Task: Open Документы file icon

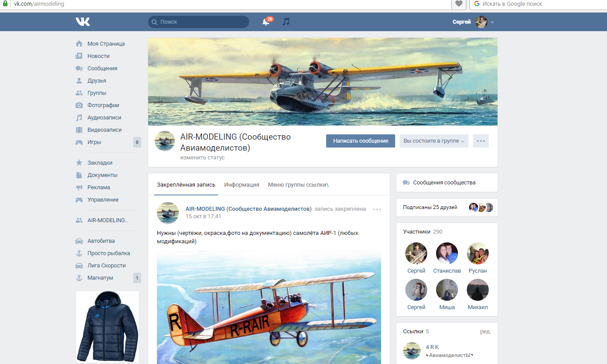Action: coord(79,175)
